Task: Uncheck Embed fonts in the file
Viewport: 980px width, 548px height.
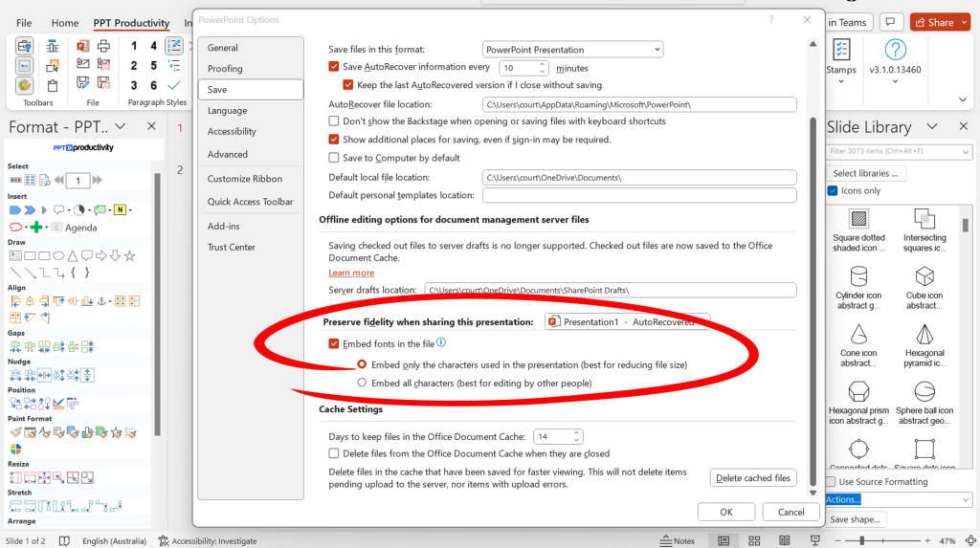Action: (x=334, y=343)
